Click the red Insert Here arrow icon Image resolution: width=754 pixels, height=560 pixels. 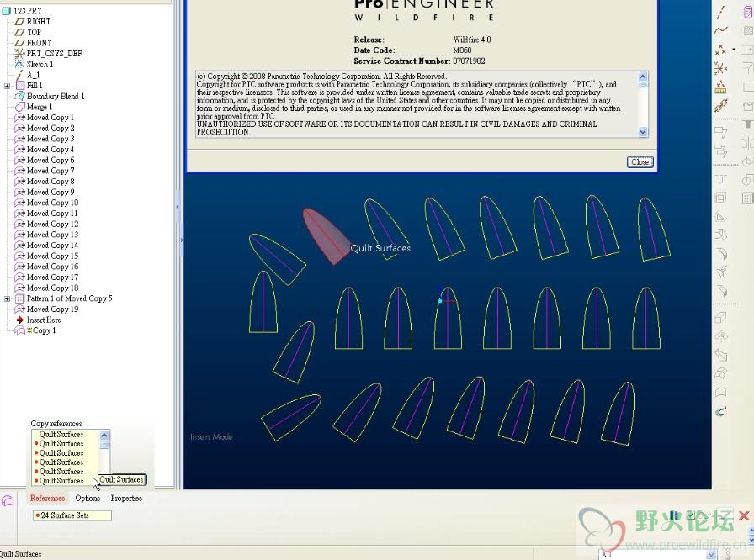click(x=19, y=320)
